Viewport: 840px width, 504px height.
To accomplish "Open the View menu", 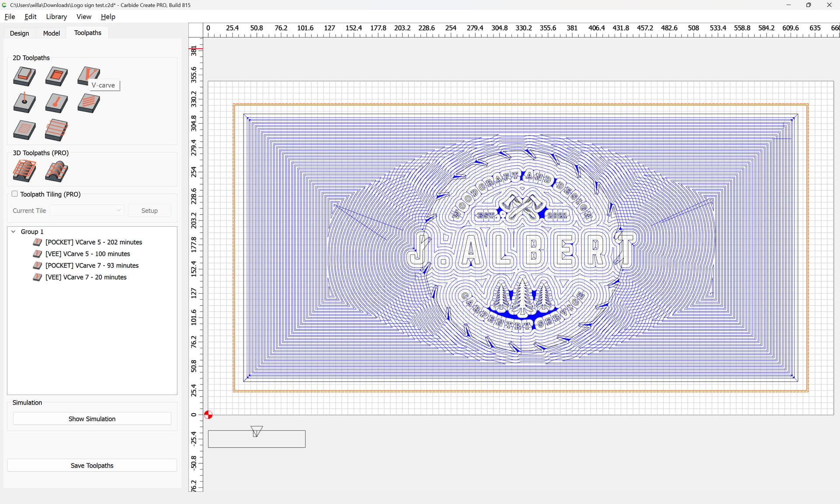I will click(x=84, y=17).
